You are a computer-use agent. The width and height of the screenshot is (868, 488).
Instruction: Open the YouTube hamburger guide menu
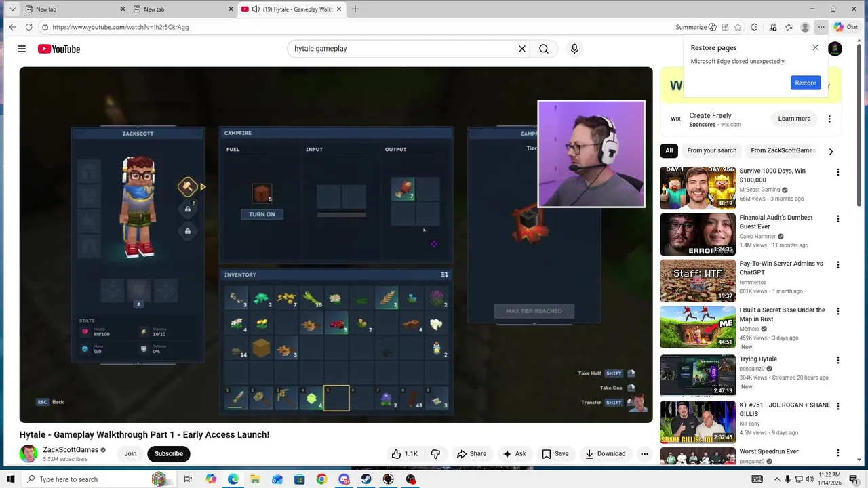point(22,49)
